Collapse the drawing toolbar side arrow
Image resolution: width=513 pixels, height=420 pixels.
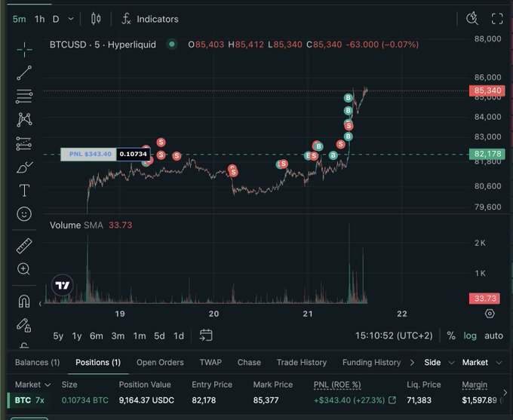40,304
